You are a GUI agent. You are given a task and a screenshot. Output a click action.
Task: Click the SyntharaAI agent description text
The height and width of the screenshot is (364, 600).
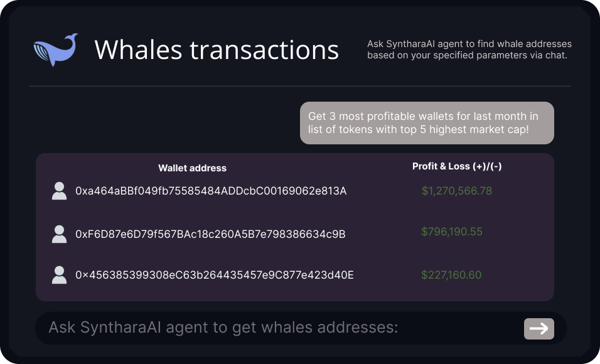point(469,50)
